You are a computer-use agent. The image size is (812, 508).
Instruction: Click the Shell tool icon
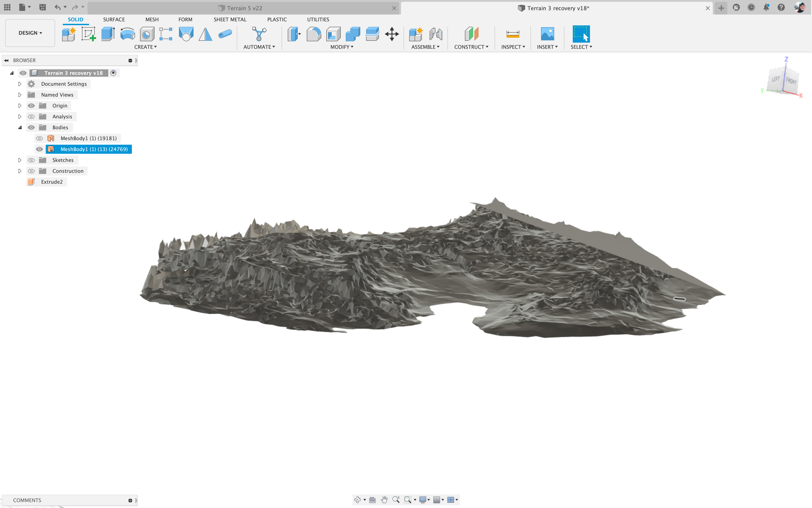[x=333, y=34]
